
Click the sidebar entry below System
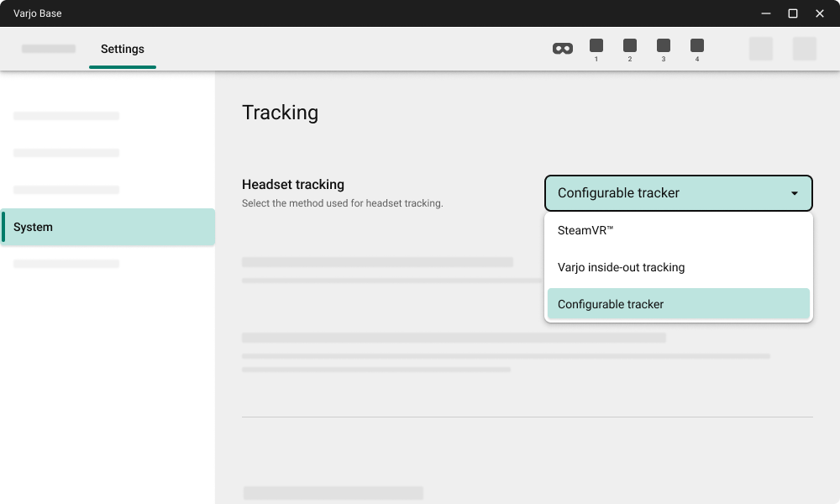coord(66,263)
